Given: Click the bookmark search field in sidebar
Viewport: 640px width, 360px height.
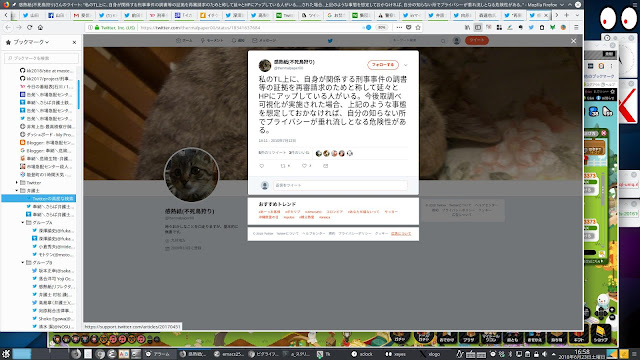Looking at the screenshot, I should click(x=41, y=58).
